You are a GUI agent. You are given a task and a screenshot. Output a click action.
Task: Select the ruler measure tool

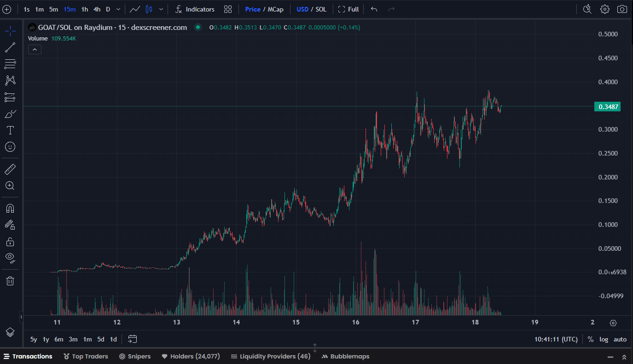point(10,169)
